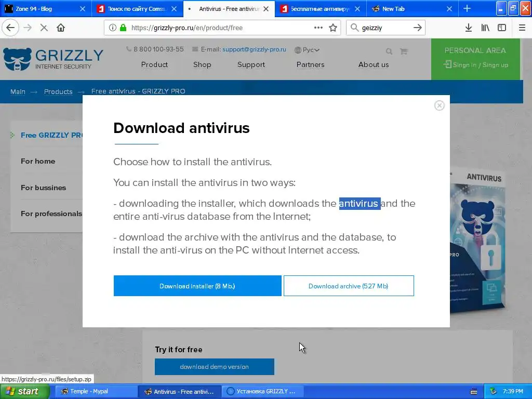
Task: Click the keyboard icon in system tray
Action: pos(474,392)
